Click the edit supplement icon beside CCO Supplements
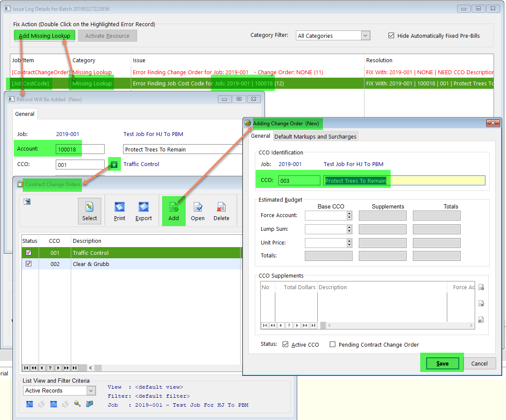The height and width of the screenshot is (420, 506). [481, 303]
